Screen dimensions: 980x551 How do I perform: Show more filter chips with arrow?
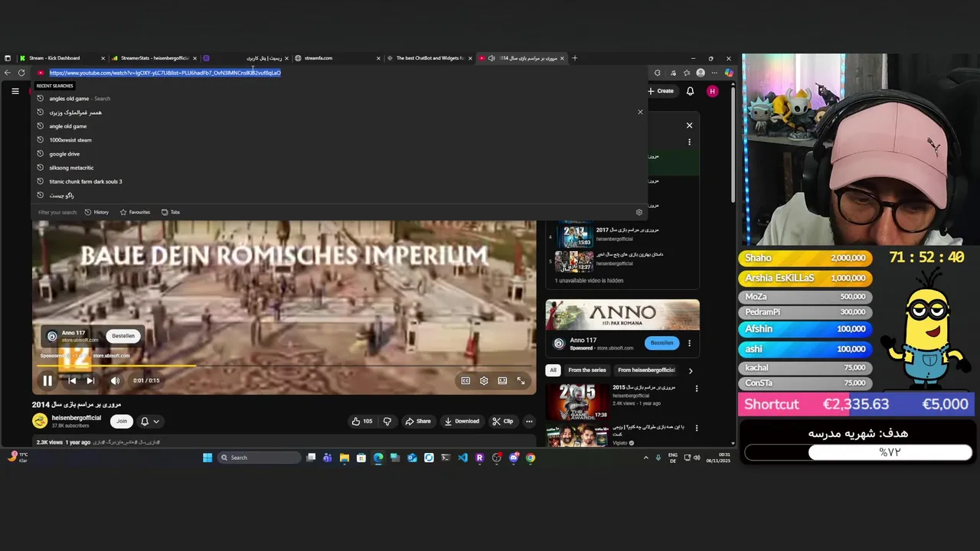pos(690,370)
